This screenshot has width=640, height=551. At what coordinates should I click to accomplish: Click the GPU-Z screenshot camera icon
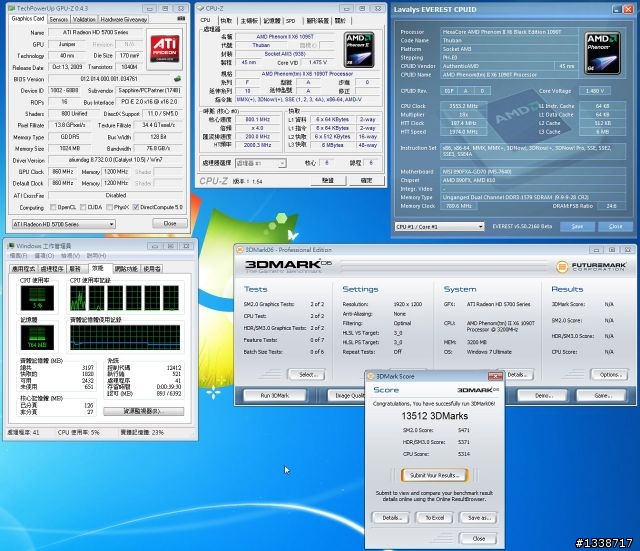point(181,18)
